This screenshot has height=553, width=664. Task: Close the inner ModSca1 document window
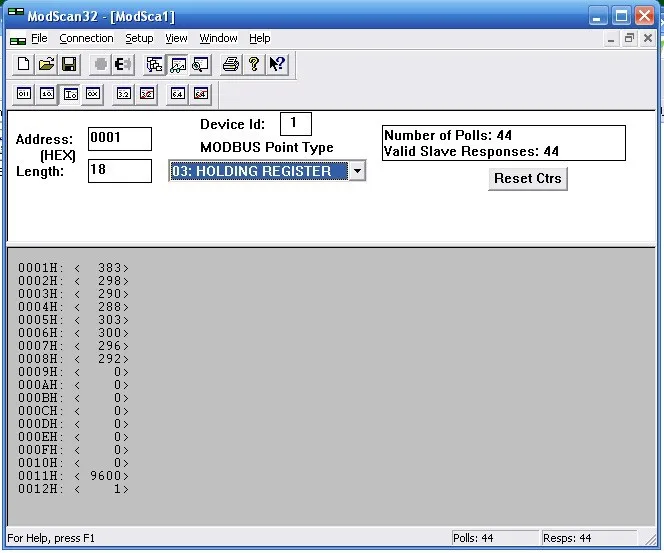tap(648, 39)
